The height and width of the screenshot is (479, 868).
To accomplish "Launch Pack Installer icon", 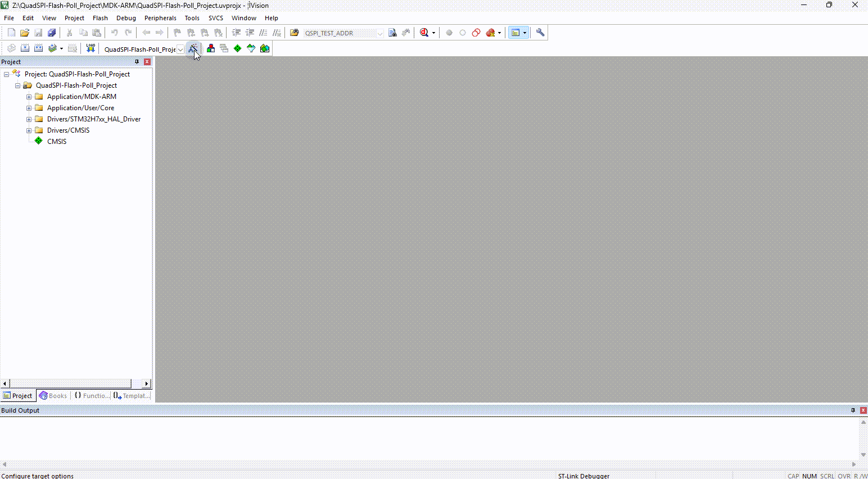I will [265, 48].
